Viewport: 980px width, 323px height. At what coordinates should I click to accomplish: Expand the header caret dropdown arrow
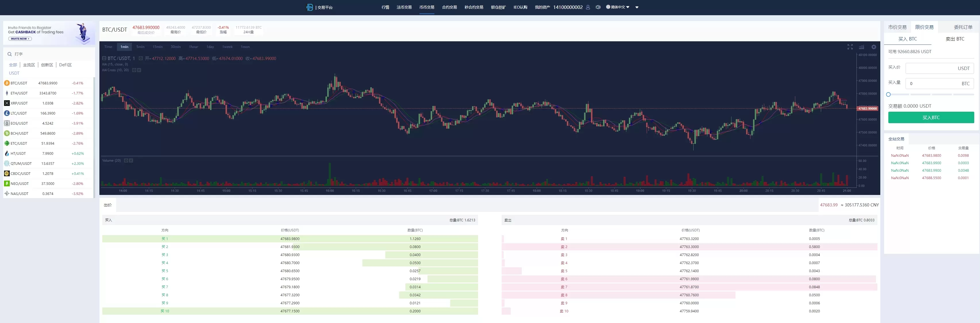click(637, 7)
